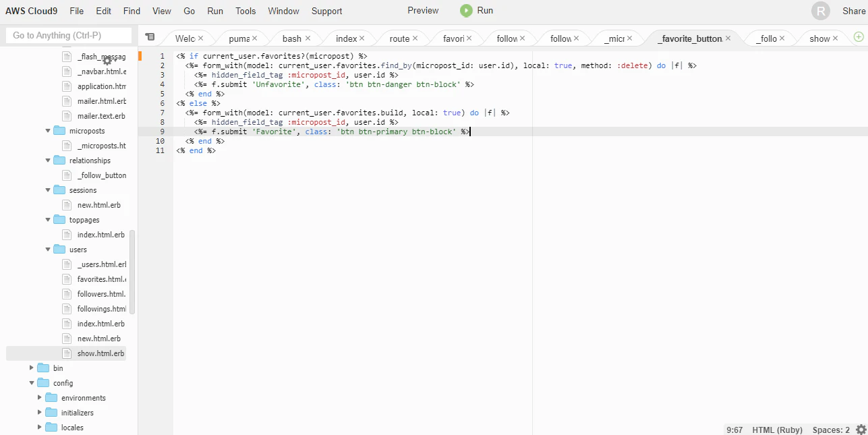Viewport: 868px width, 435px height.
Task: Collapse the microposts folder
Action: (x=47, y=131)
